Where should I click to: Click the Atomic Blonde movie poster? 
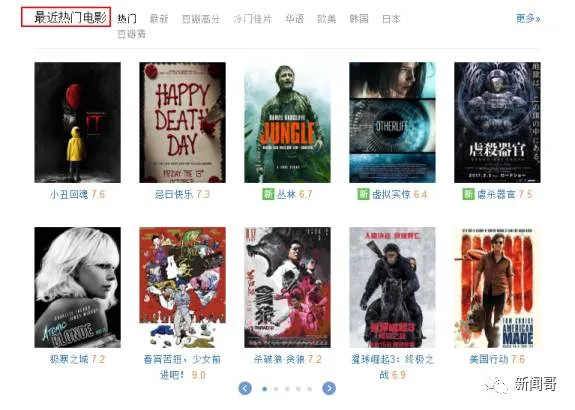[77, 287]
